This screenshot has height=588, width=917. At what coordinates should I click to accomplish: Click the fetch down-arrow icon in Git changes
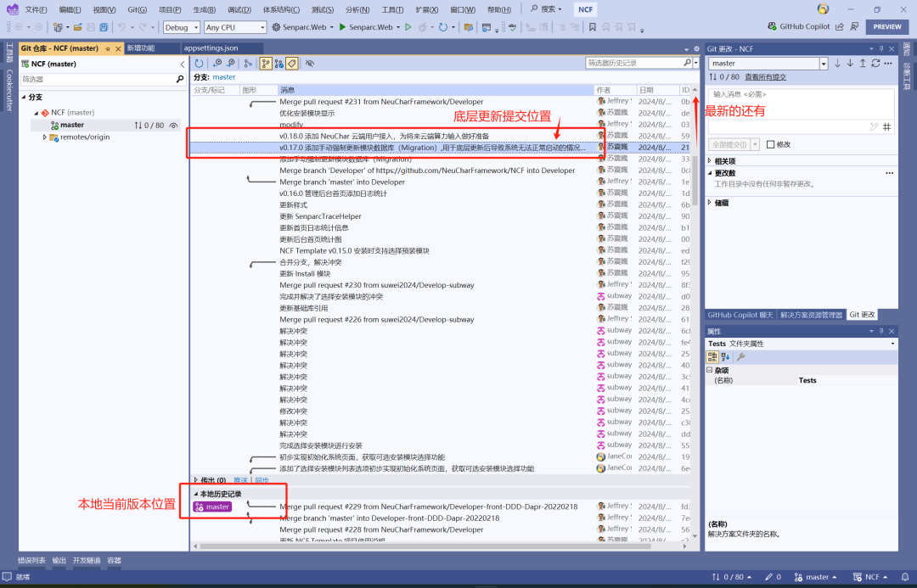click(837, 63)
